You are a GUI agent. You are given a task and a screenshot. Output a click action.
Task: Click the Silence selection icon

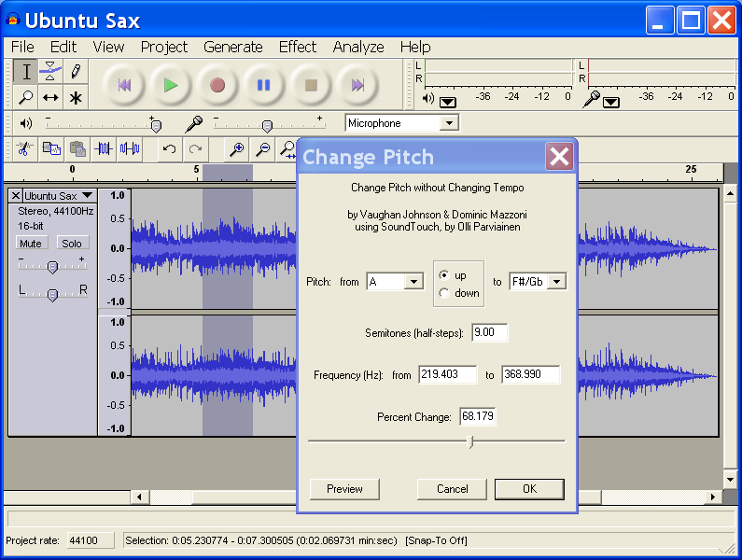point(130,149)
